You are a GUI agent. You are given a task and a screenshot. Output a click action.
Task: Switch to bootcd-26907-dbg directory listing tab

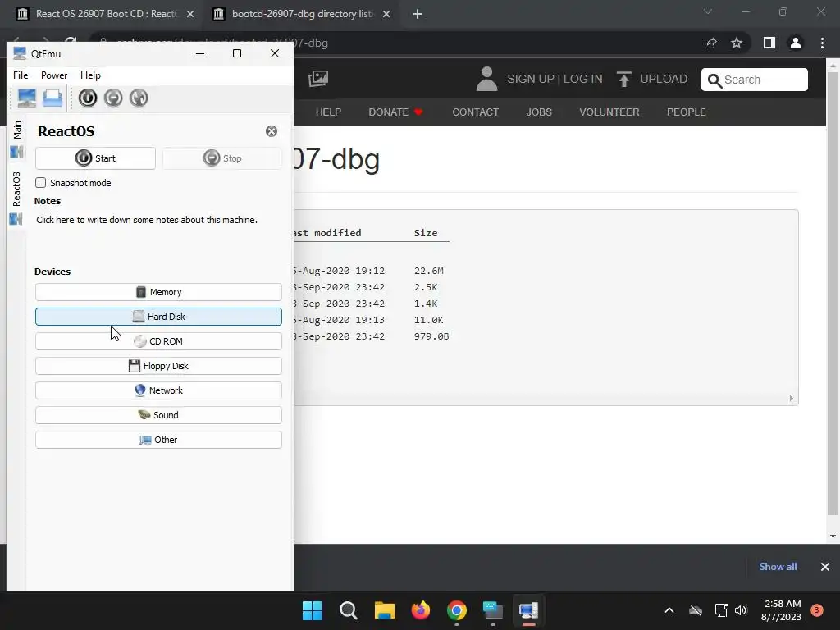click(x=303, y=14)
